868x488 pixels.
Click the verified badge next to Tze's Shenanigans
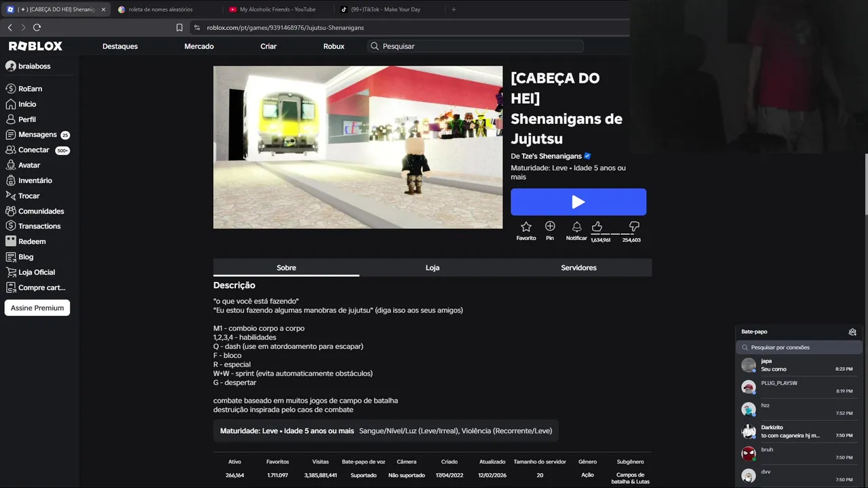click(x=587, y=156)
